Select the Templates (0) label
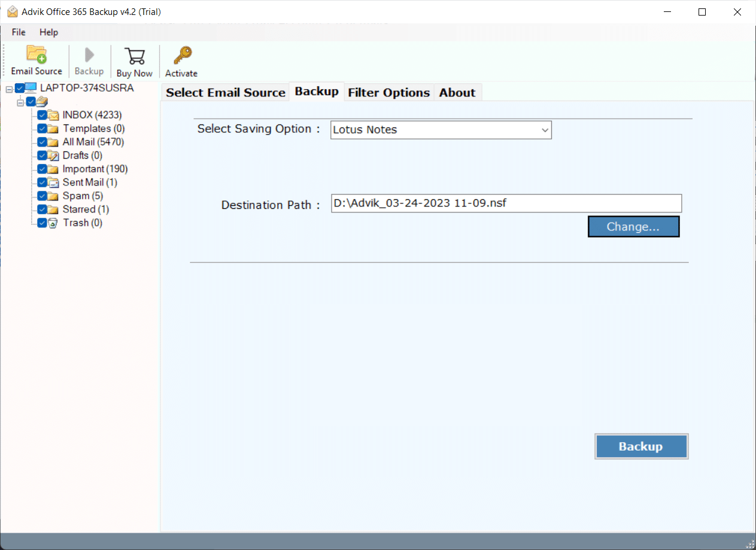This screenshot has width=756, height=550. 94,129
